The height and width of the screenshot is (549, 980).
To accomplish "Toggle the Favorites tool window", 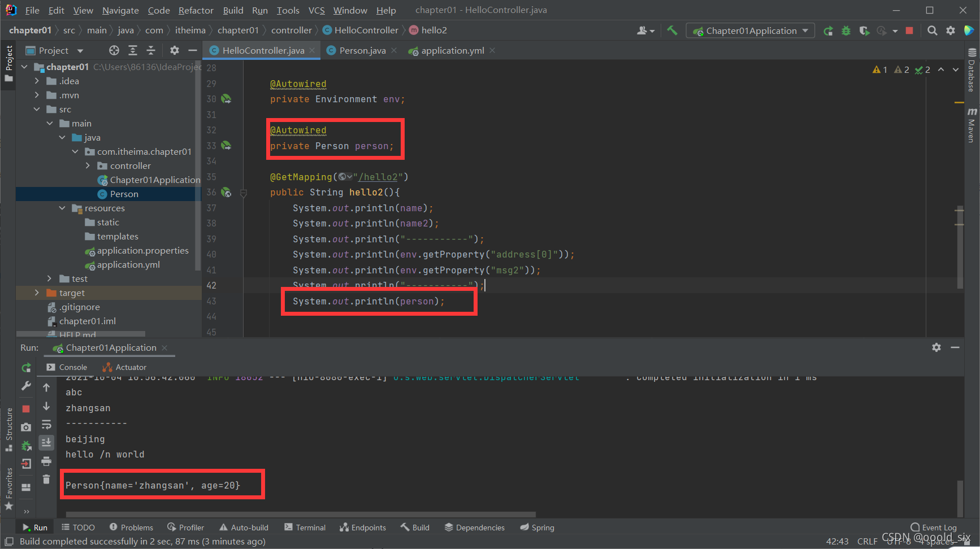I will click(8, 489).
